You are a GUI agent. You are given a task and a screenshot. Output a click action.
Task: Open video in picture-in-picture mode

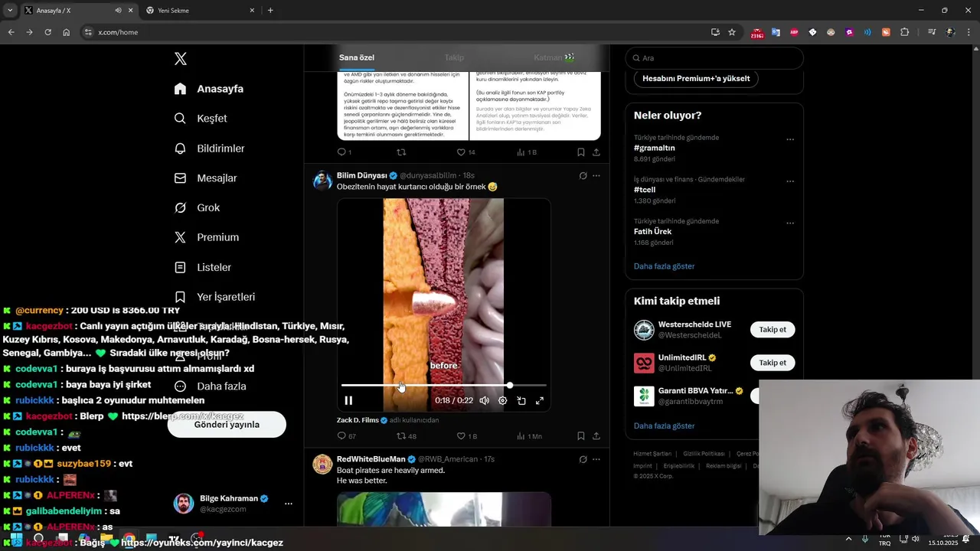point(521,400)
